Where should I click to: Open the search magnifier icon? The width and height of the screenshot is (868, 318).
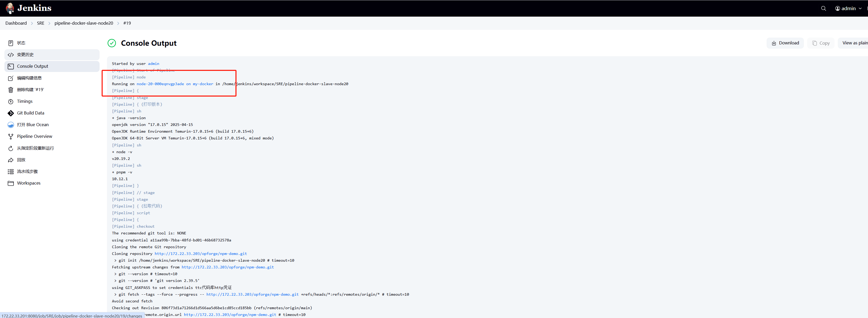(x=823, y=8)
